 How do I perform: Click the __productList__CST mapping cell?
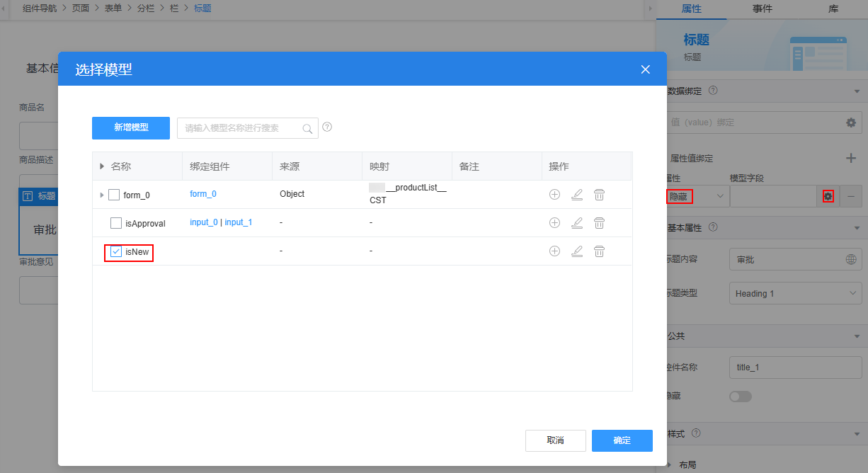pyautogui.click(x=408, y=193)
